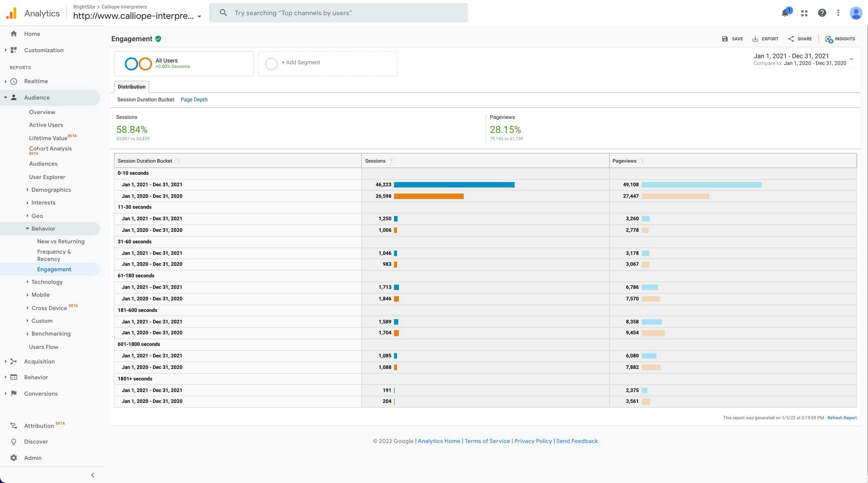868x483 pixels.
Task: Click the Save report icon
Action: pos(725,39)
